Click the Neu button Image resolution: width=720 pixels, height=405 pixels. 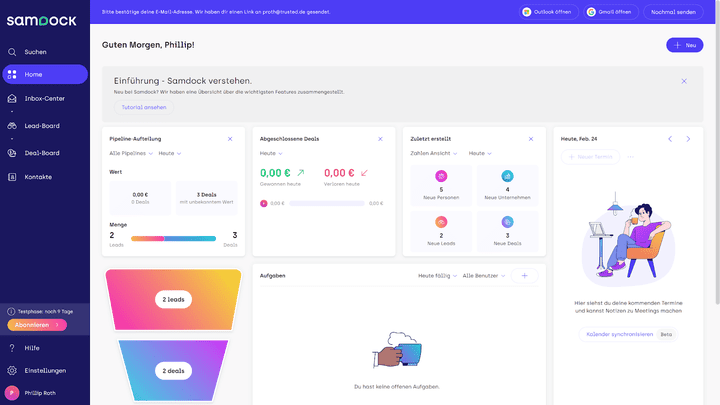pyautogui.click(x=685, y=45)
